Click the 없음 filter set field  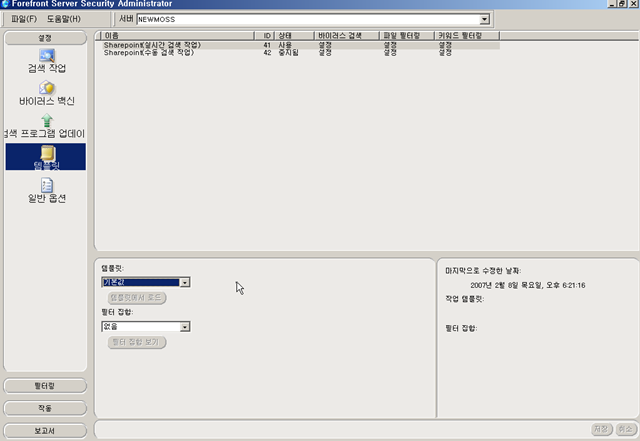[141, 327]
